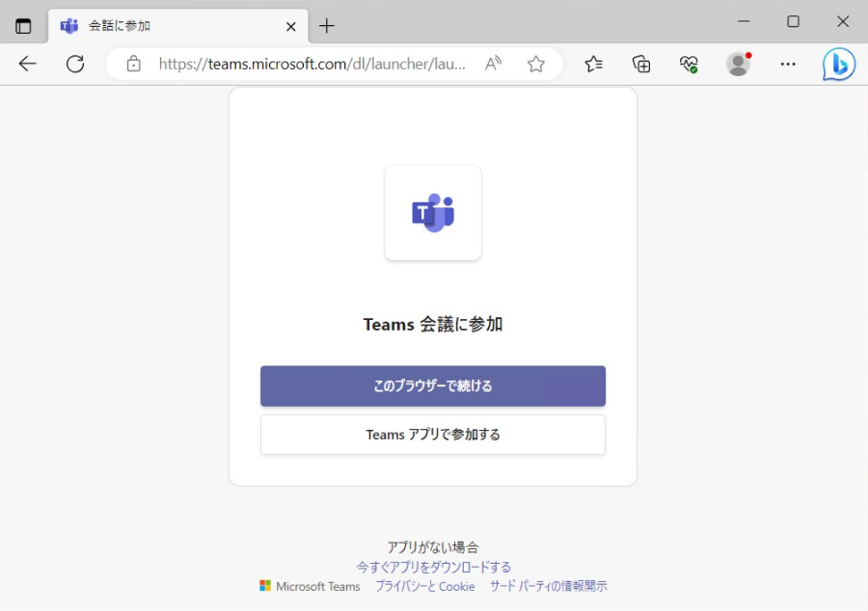Image resolution: width=868 pixels, height=611 pixels.
Task: Minimize the browser window
Action: pyautogui.click(x=744, y=21)
